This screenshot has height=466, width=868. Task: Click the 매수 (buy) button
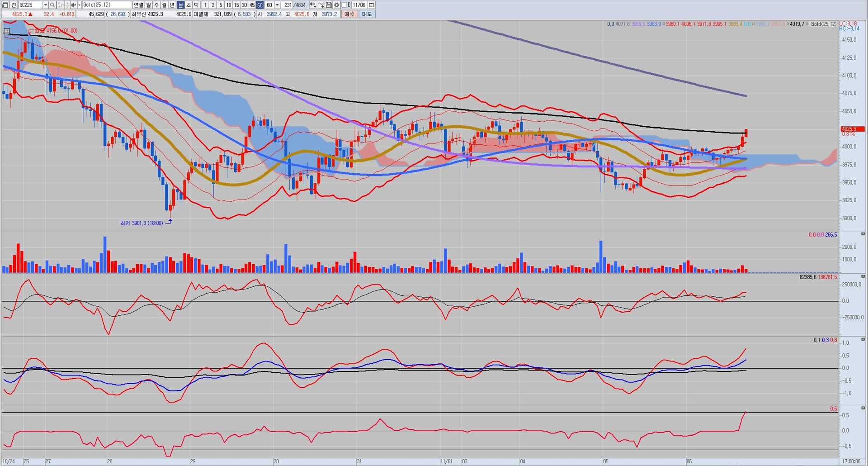349,14
